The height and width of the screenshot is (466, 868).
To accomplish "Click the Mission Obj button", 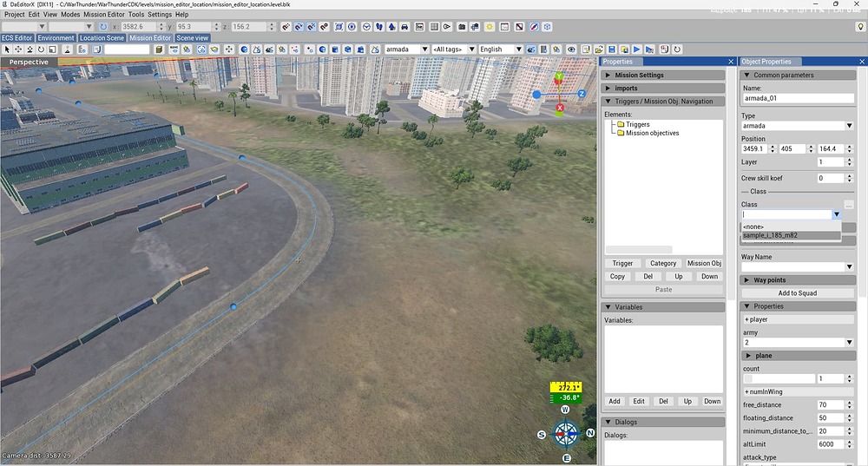I will [704, 264].
